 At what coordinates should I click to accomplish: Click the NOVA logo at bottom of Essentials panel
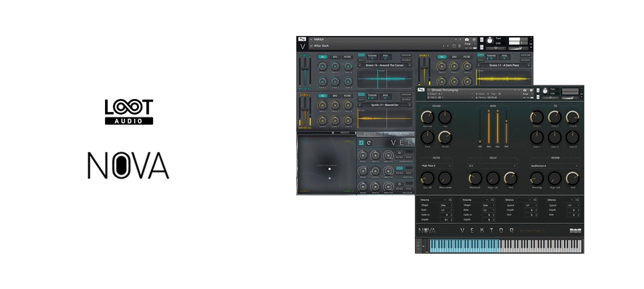point(427,230)
